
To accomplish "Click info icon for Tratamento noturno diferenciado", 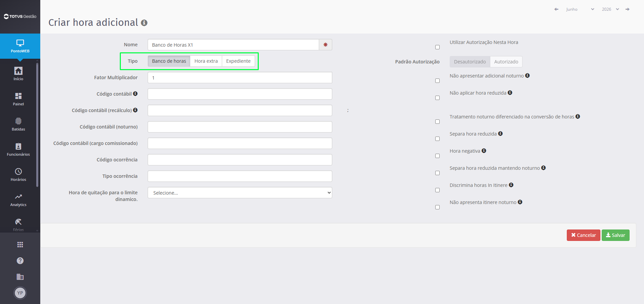I will 578,116.
